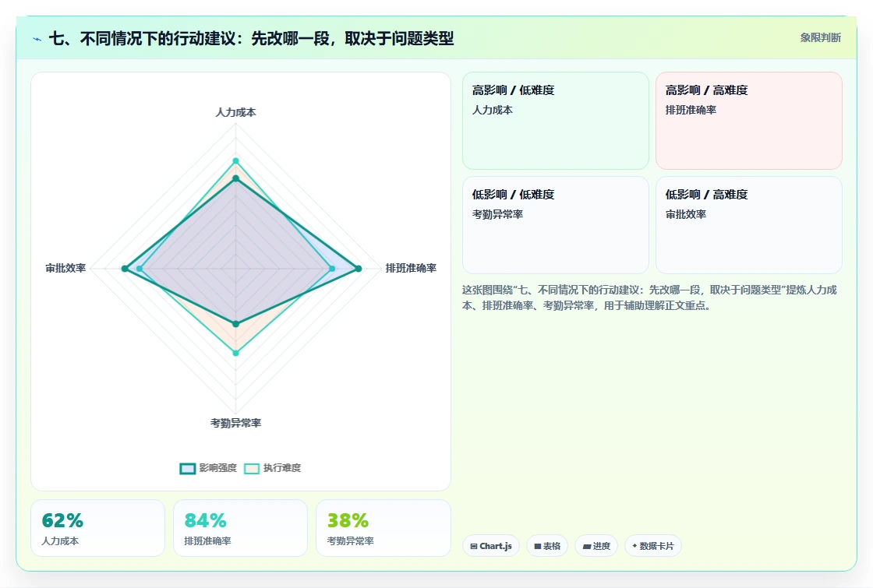Click the icon inside the Chart.js chip
The width and height of the screenshot is (873, 588).
point(474,546)
